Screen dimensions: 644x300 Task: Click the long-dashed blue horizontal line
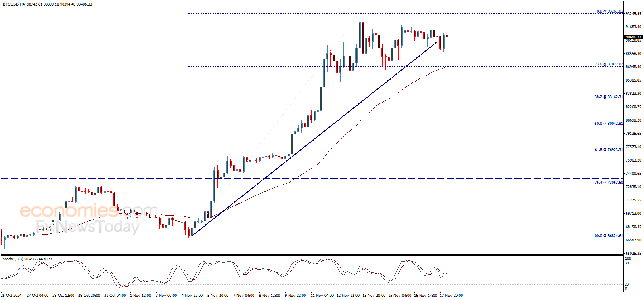[312, 178]
